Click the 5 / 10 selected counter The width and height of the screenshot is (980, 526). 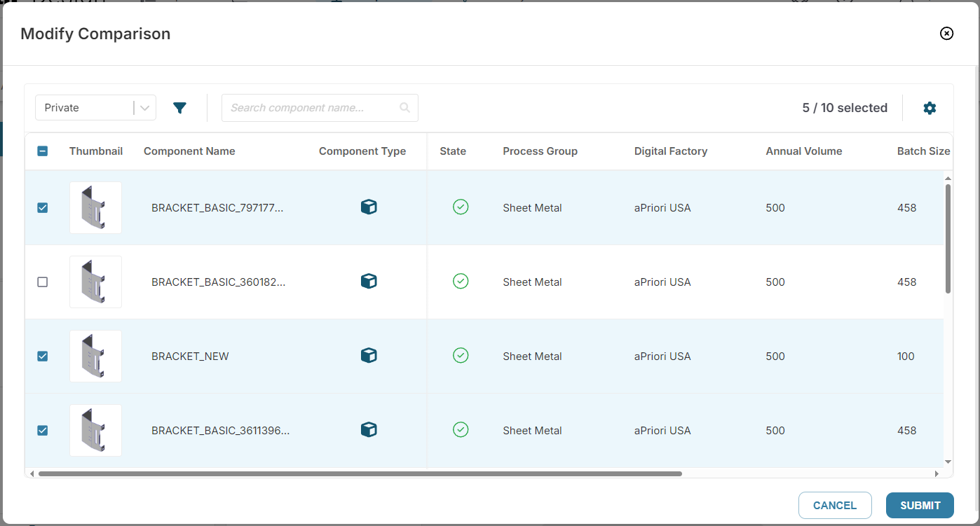[x=845, y=108]
